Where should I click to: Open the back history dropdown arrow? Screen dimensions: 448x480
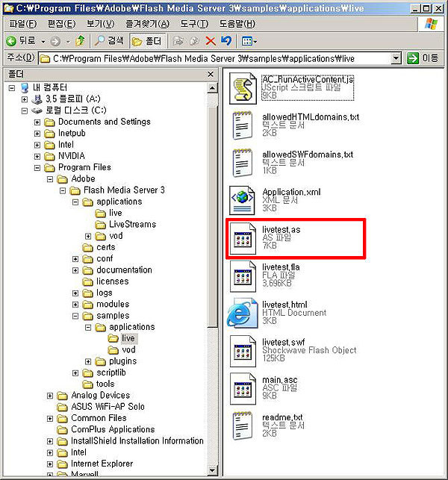tap(43, 41)
